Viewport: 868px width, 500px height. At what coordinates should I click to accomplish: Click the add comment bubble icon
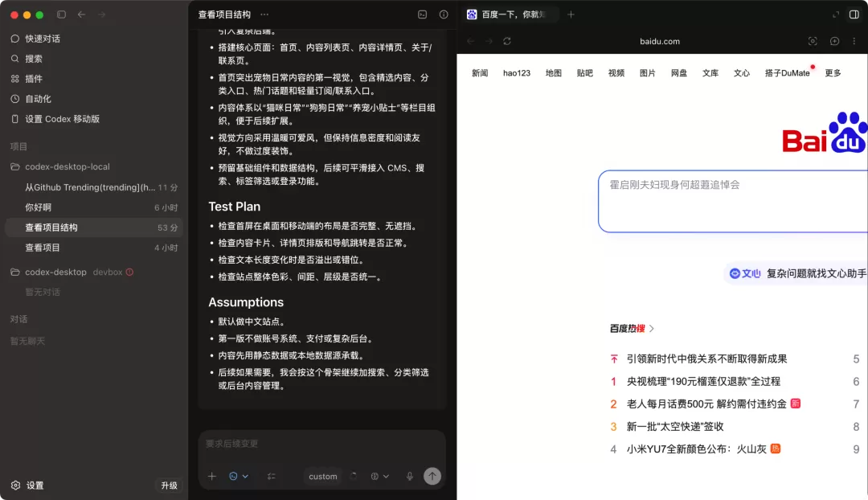(x=835, y=41)
